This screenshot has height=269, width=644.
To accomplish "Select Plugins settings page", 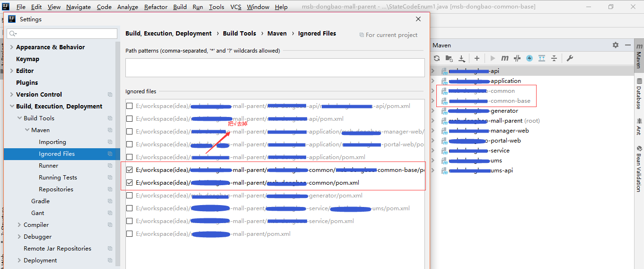I will click(27, 83).
